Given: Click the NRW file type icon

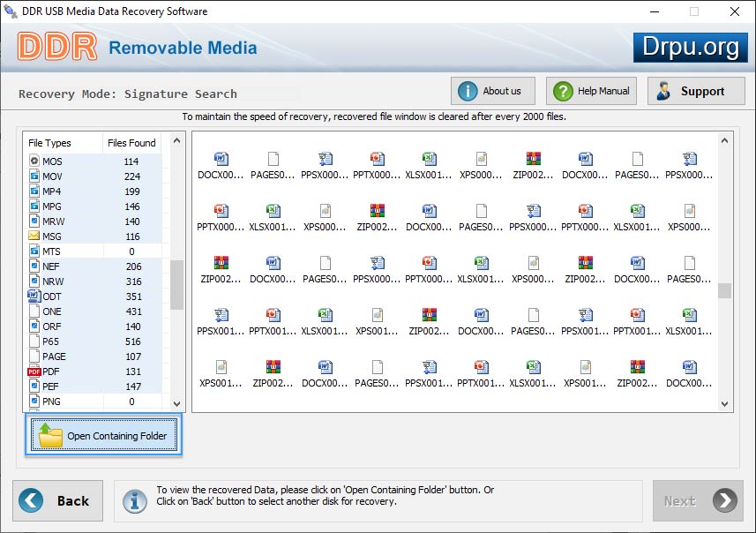Looking at the screenshot, I should 34,281.
